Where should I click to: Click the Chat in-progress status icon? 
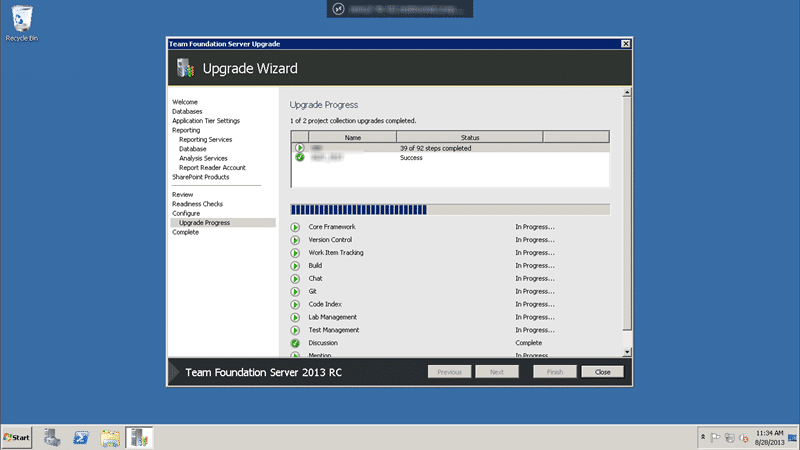295,279
